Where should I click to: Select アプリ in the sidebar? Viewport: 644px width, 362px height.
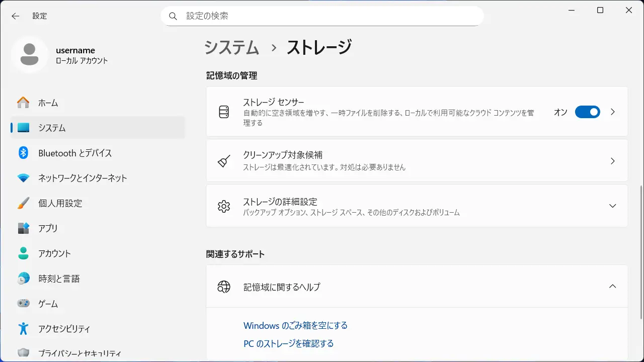coord(48,228)
